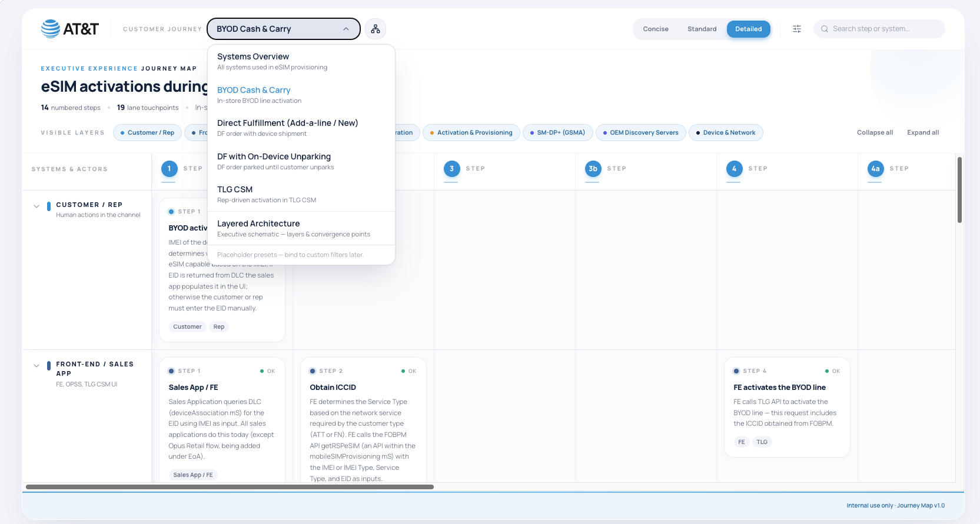
Task: Select step 1 circle marker
Action: coord(169,169)
